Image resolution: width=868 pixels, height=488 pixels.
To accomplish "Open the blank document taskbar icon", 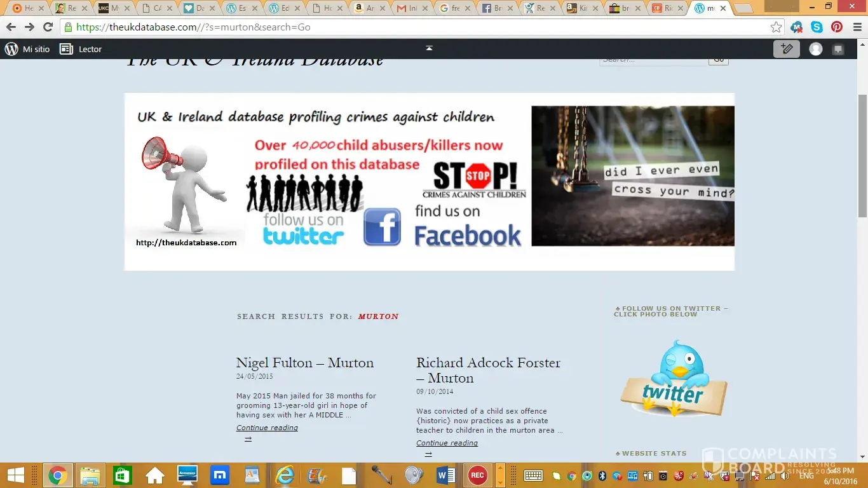I will pos(349,475).
